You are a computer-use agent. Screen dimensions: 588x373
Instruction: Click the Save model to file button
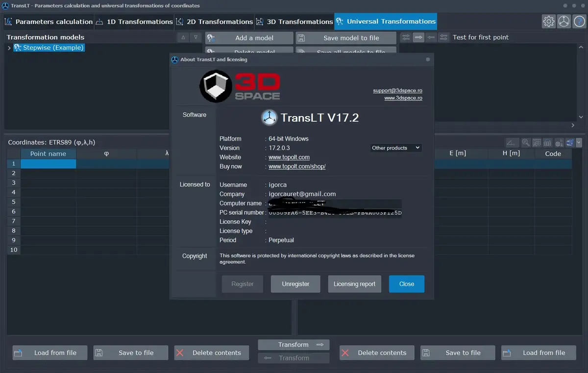coord(346,38)
